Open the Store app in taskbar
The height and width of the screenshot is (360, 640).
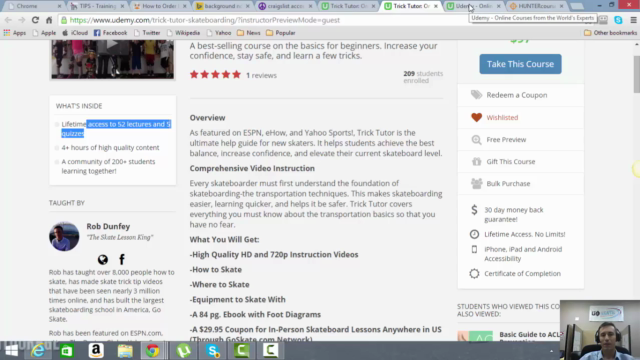67,351
